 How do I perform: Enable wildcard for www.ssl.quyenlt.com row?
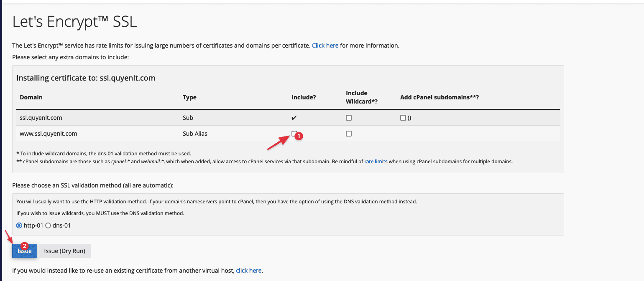click(x=349, y=134)
